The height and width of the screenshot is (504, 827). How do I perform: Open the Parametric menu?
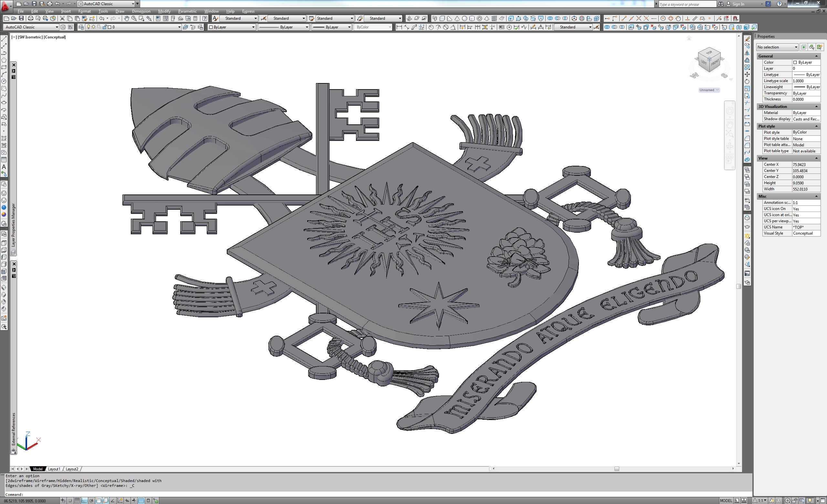pos(187,11)
